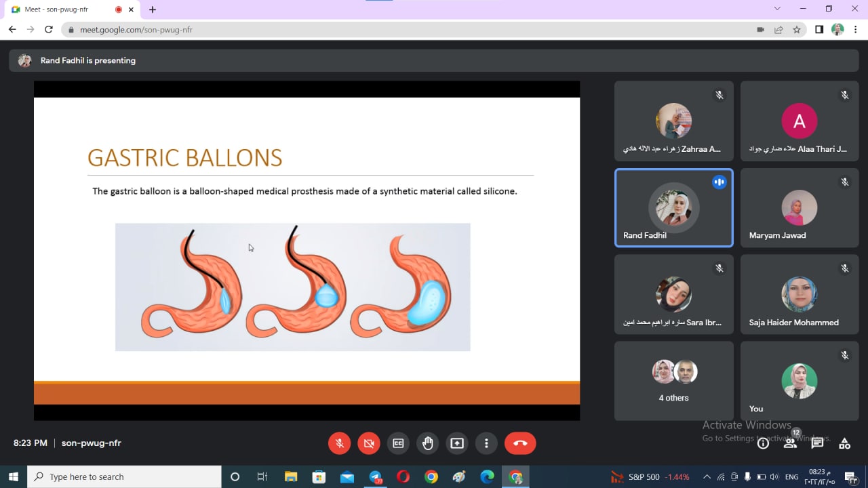Open a new browser tab

click(x=153, y=9)
